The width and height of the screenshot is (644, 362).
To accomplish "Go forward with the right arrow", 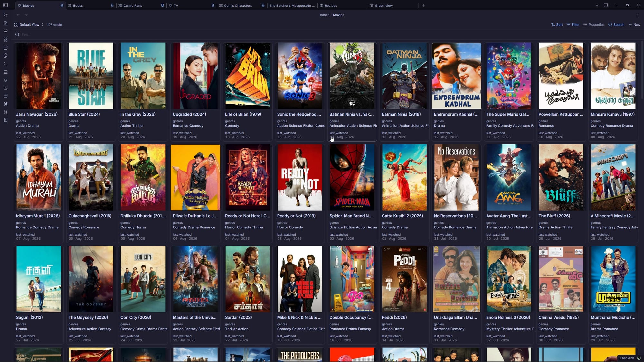I will [x=26, y=15].
